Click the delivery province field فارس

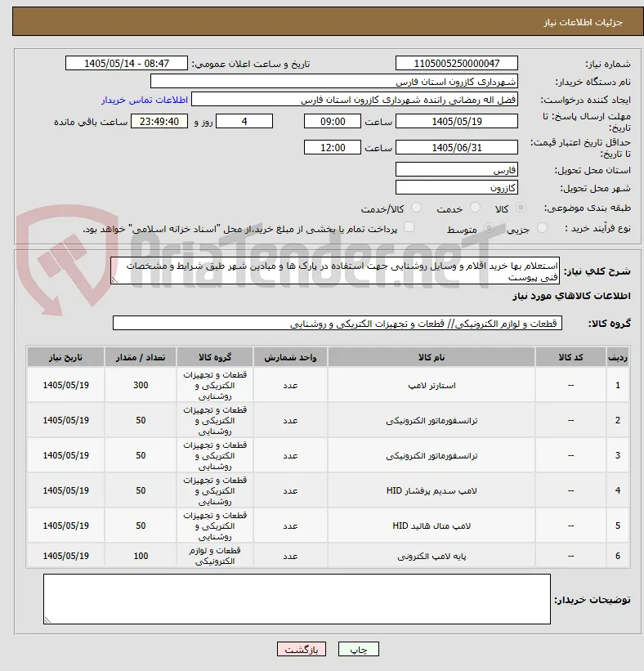click(x=457, y=169)
